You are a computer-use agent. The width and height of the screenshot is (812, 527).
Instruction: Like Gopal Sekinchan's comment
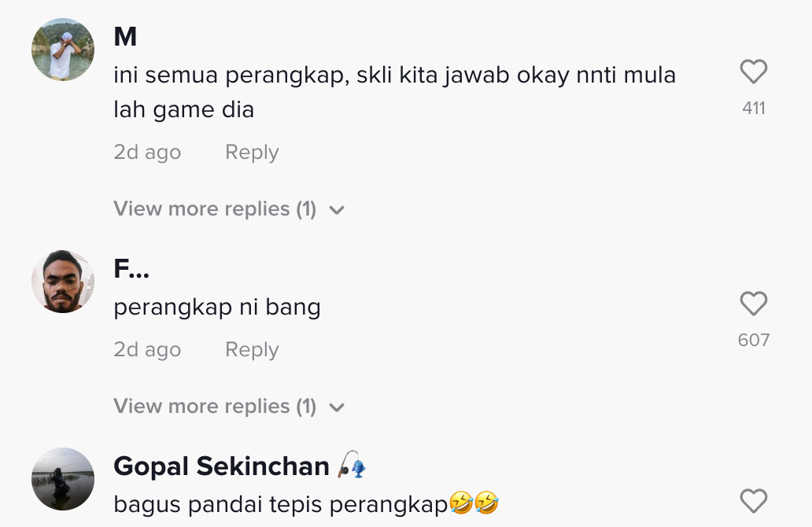pyautogui.click(x=753, y=501)
